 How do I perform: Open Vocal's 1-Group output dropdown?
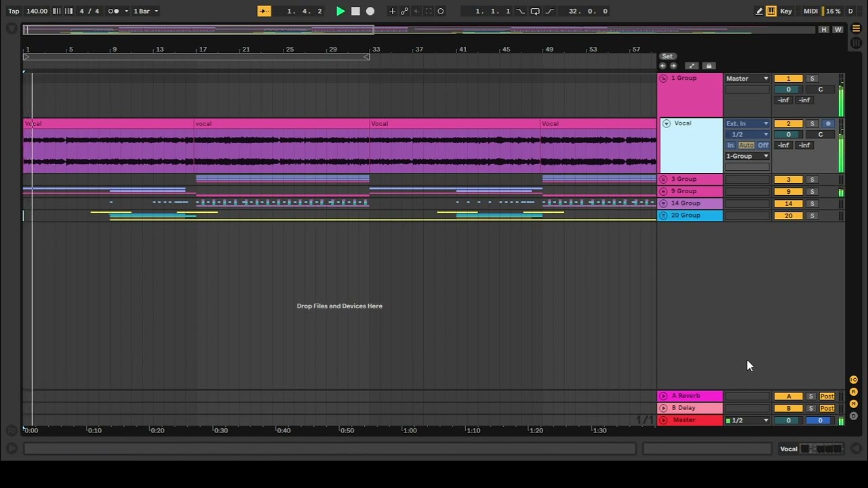747,156
